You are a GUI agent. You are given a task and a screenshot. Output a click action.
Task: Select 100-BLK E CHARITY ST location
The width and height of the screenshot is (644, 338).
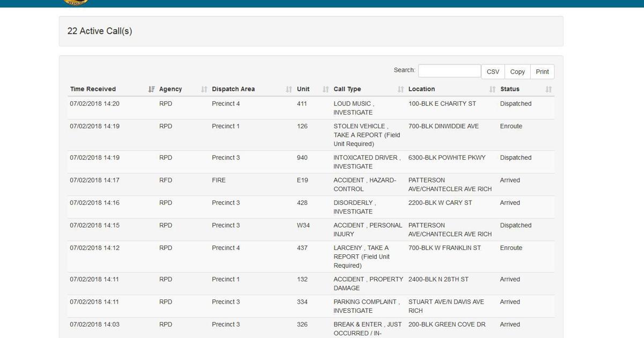click(x=442, y=104)
